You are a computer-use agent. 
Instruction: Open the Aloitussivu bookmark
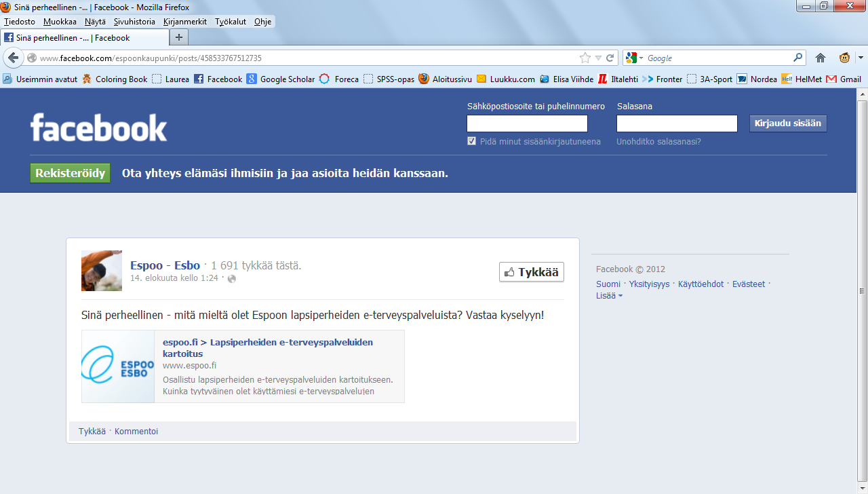tap(446, 79)
